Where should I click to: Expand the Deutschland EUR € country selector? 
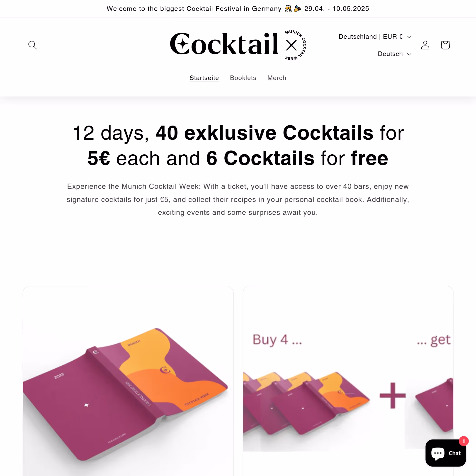point(375,37)
